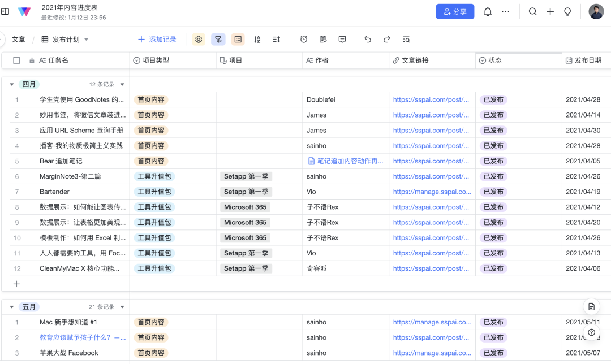Collapse the 五月 group
The width and height of the screenshot is (611, 364).
click(x=12, y=307)
